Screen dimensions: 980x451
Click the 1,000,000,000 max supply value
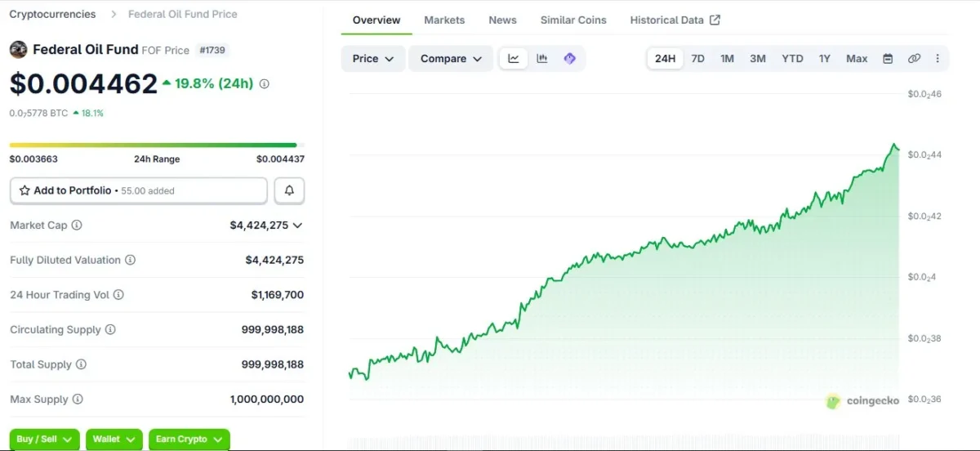click(267, 400)
